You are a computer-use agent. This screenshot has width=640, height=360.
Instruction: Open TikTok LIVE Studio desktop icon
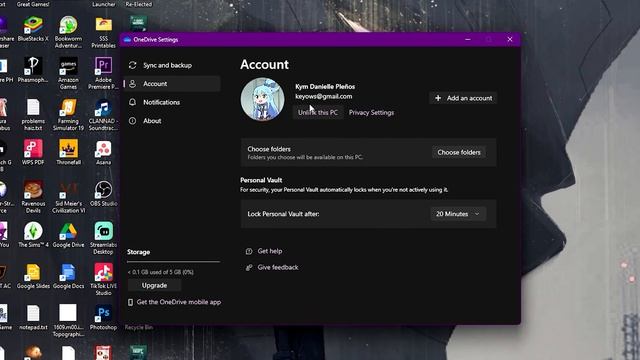tap(104, 280)
